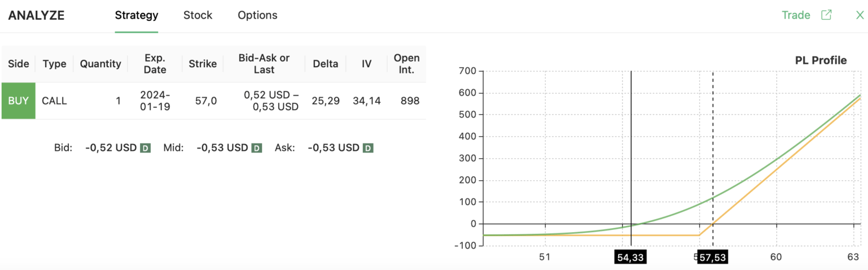Click the D badge next to Bid
Screen dimensions: 868x270
coord(145,148)
